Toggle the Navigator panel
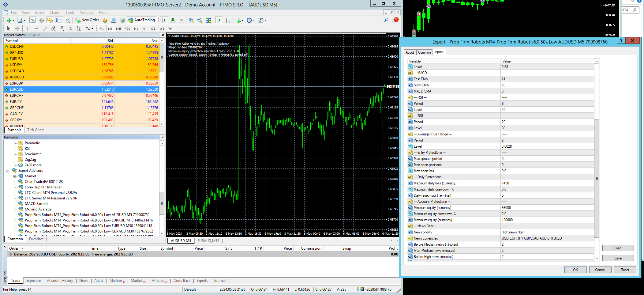Image resolution: width=644 pixels, height=295 pixels. click(x=50, y=20)
